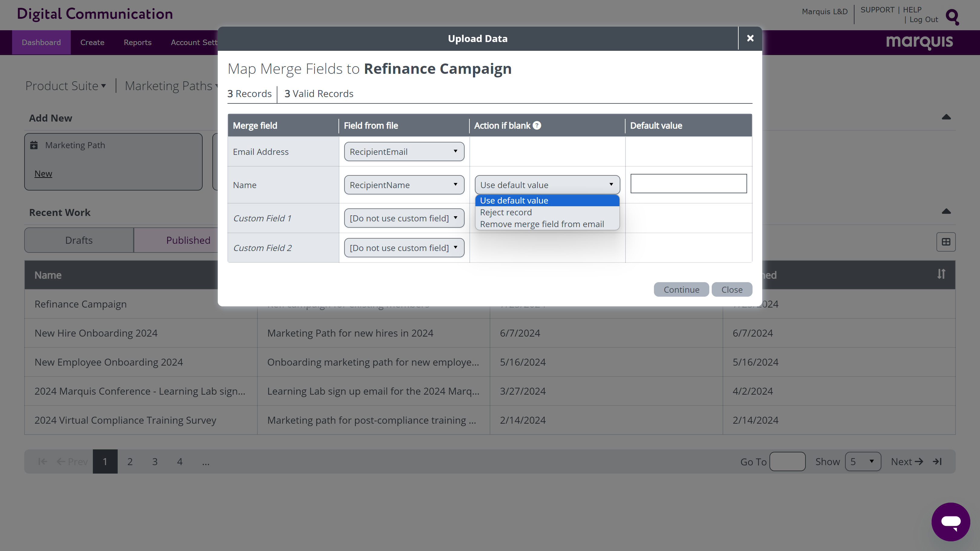Click the 2/14/2024 created date cell
This screenshot has height=551, width=980.
(522, 420)
